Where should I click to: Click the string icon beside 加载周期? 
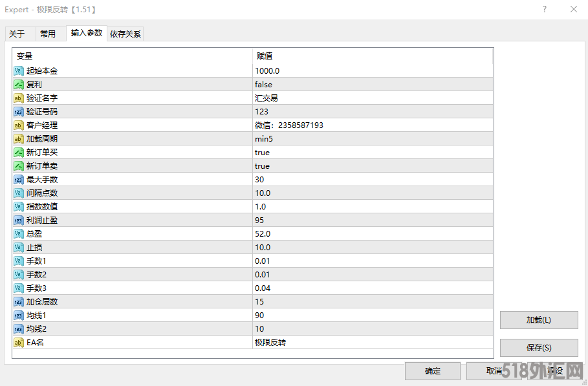tap(19, 138)
